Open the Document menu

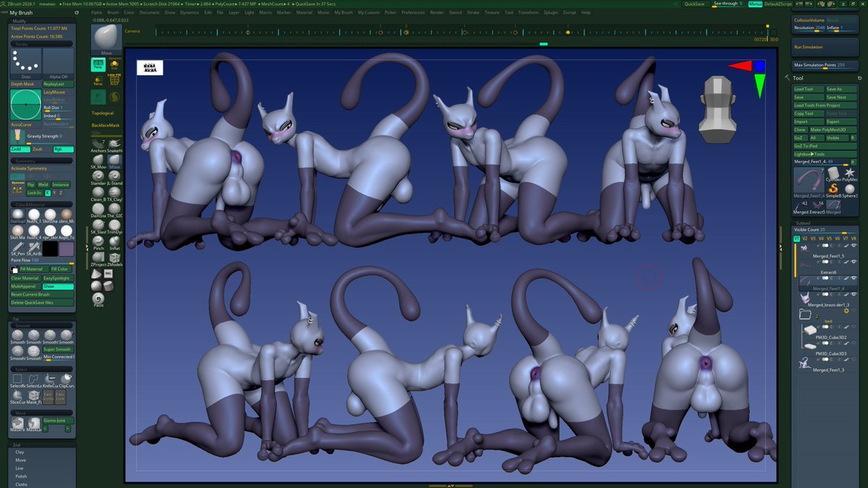[150, 12]
